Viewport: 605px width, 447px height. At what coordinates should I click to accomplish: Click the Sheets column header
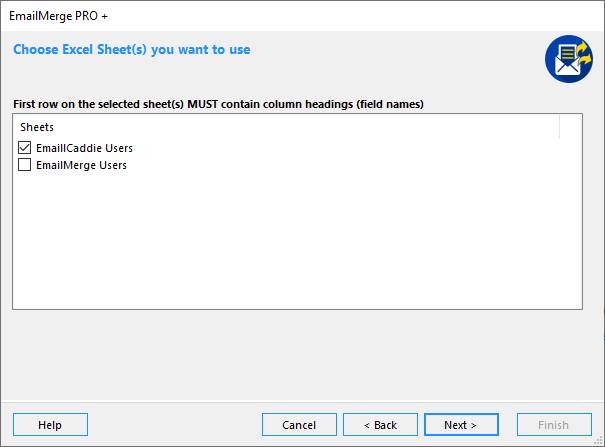pos(37,127)
